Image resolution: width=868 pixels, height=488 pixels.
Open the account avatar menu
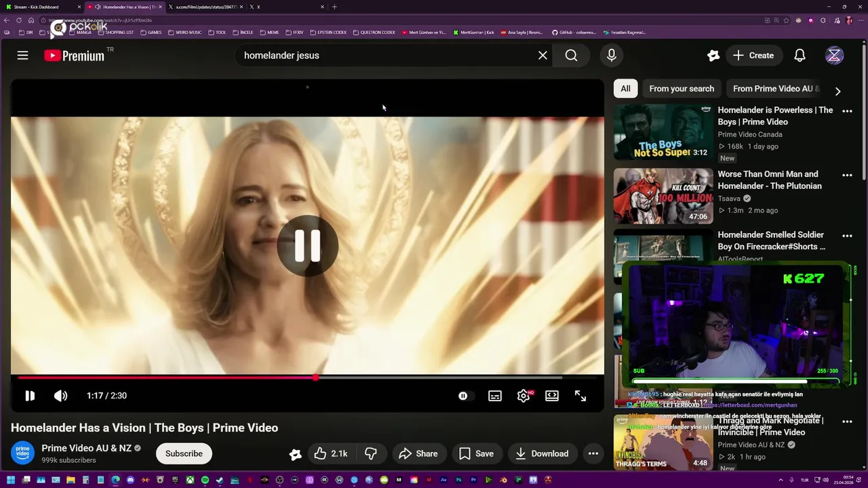[835, 56]
